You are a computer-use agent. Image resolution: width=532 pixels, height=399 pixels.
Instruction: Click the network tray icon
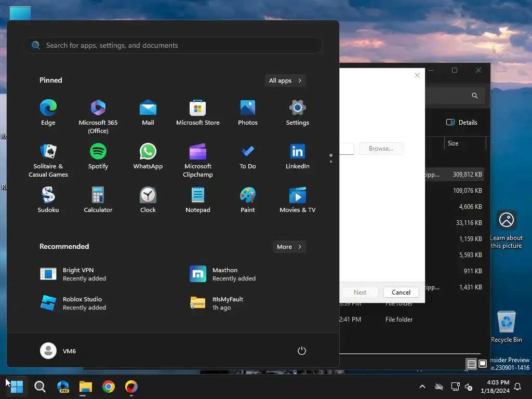[x=455, y=387]
